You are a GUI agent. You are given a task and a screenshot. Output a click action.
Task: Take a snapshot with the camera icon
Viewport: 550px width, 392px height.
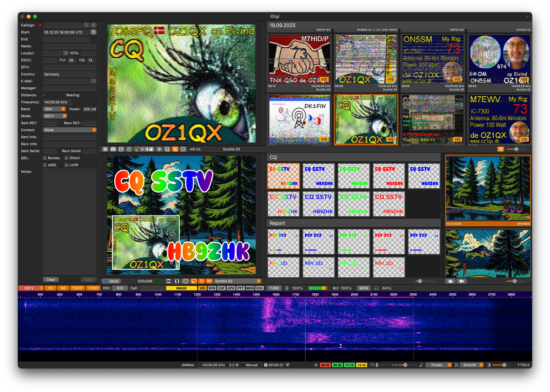point(113,149)
